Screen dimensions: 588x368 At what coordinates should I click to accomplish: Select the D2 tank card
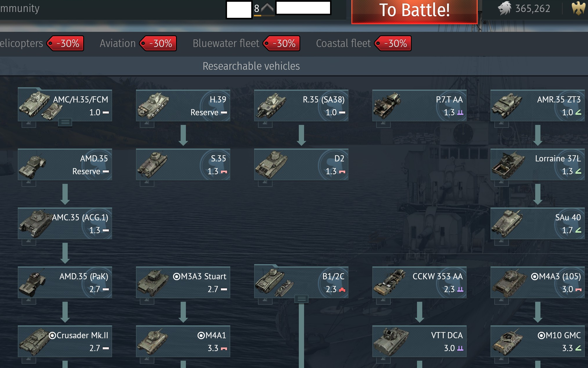(301, 165)
